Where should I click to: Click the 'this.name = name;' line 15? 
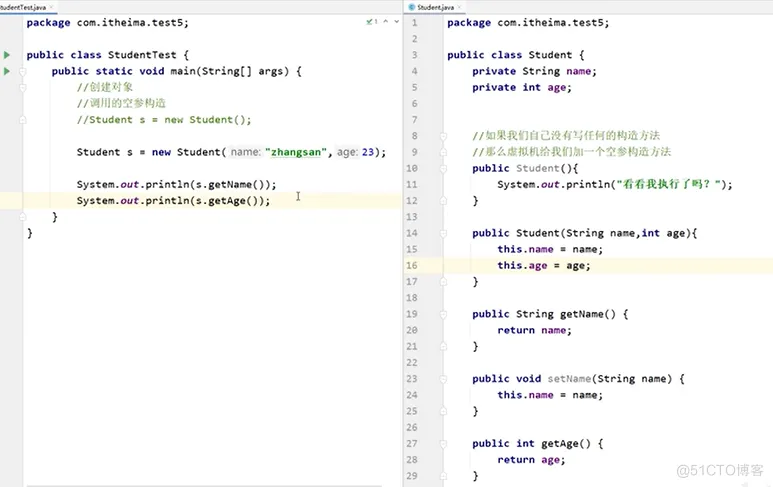point(550,249)
